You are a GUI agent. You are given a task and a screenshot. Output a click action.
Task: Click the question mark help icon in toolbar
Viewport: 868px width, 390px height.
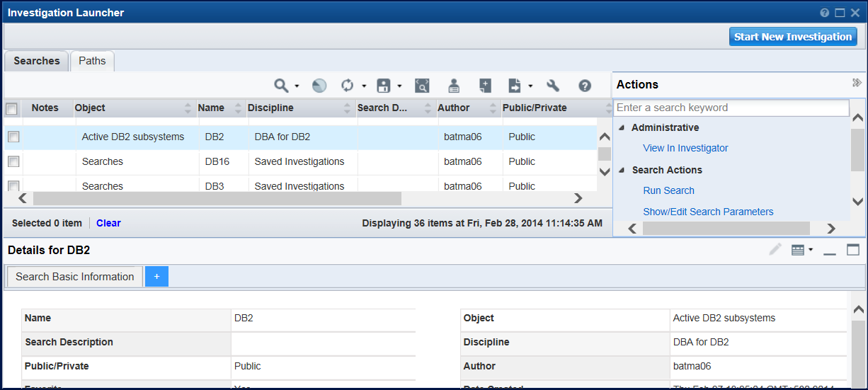click(x=585, y=86)
